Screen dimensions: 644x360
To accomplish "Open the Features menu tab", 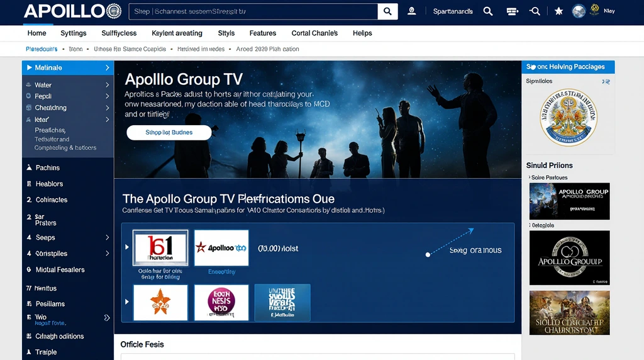I will pyautogui.click(x=263, y=33).
